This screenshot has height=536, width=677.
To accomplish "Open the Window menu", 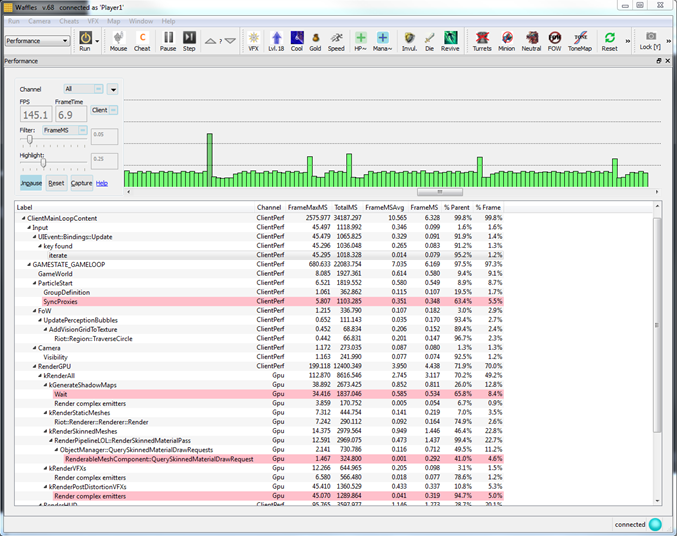I will 141,20.
